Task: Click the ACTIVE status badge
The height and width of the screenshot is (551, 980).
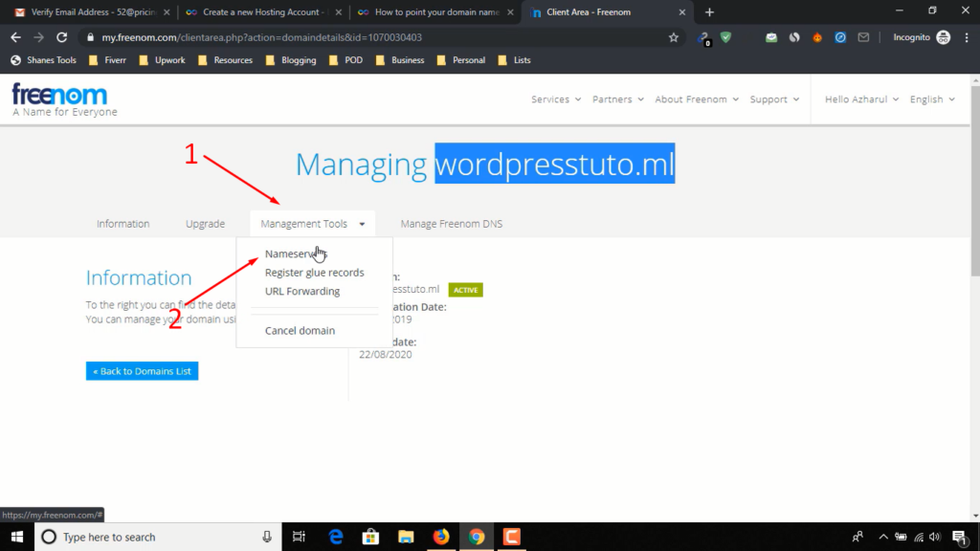Action: pyautogui.click(x=466, y=290)
